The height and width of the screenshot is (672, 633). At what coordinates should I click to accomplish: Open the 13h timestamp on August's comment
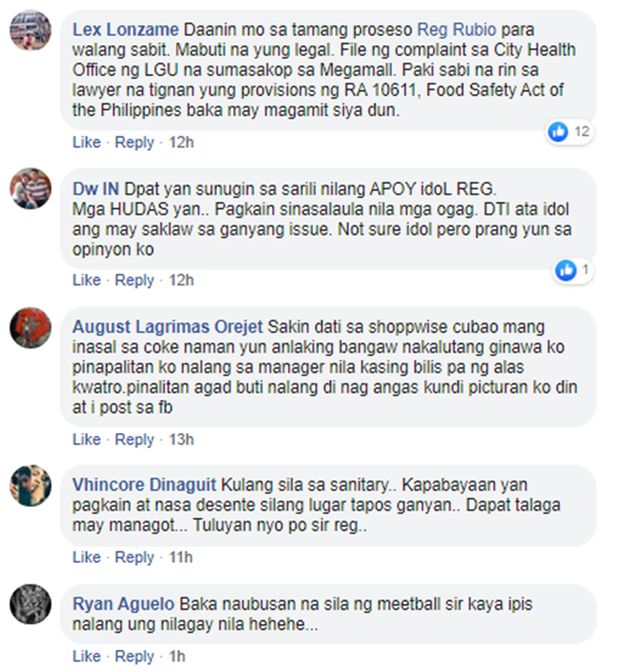[x=181, y=439]
